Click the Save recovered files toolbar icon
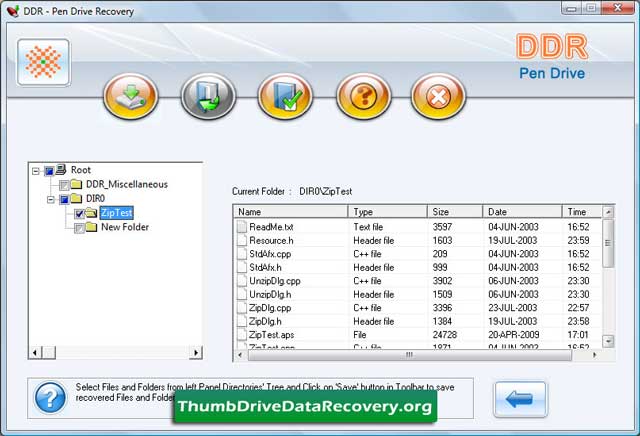The image size is (640, 436). click(x=131, y=96)
